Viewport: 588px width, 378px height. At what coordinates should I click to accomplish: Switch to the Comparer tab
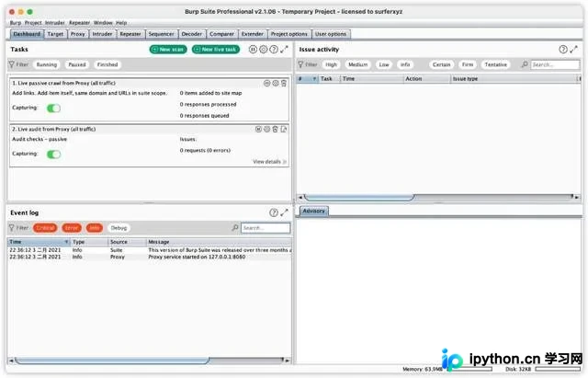(x=221, y=34)
